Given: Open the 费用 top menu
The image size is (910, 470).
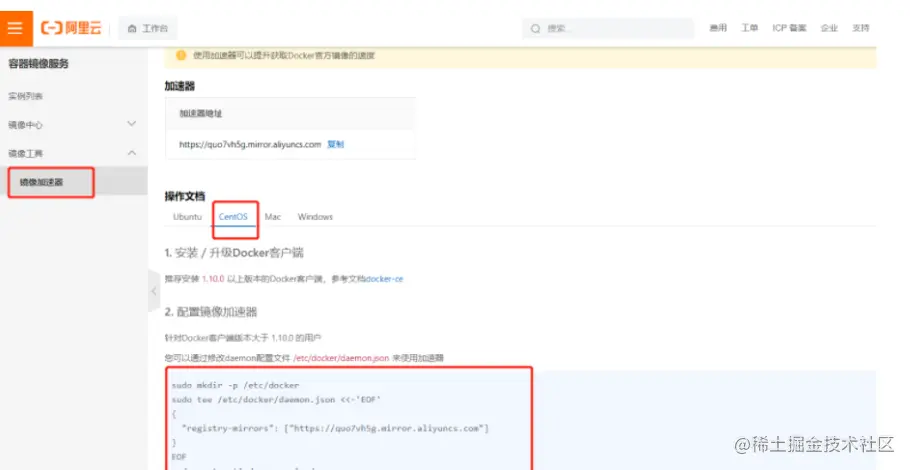Looking at the screenshot, I should tap(718, 28).
